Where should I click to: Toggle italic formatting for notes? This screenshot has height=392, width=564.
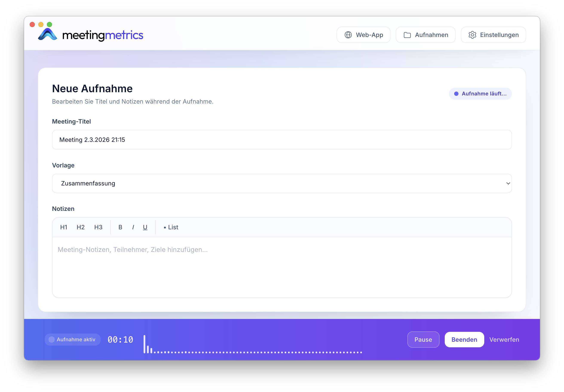point(133,227)
